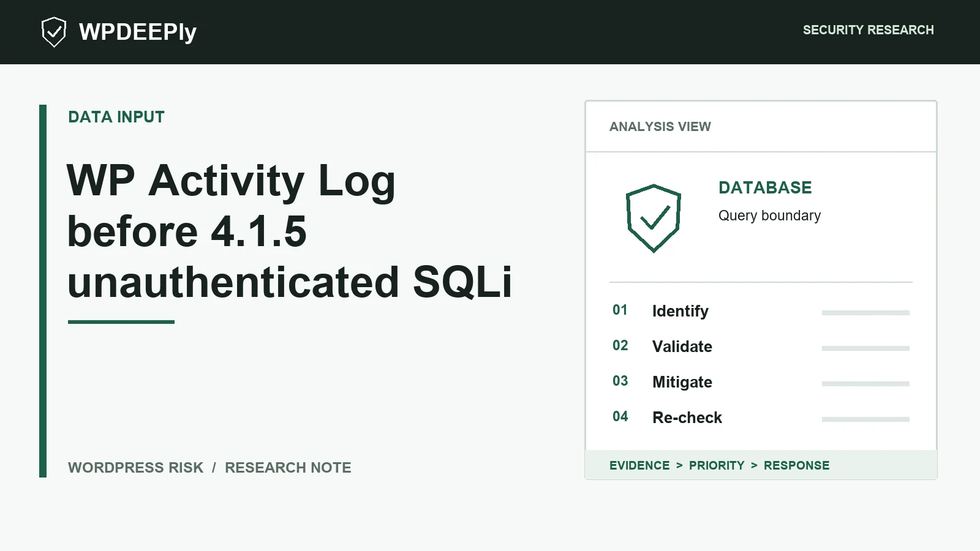This screenshot has width=980, height=551.
Task: Click the WPDEEPly shield logo icon
Action: coord(54,32)
